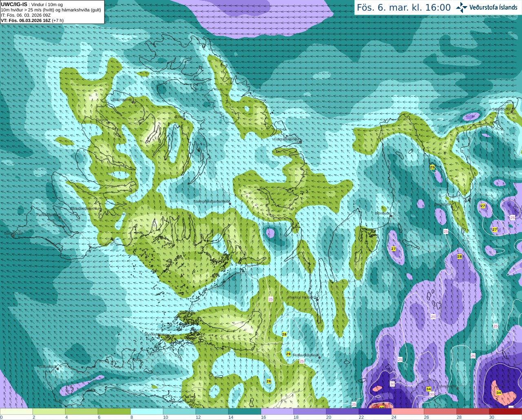Click the Patreksfjörður station label
Screen dimensions: 522x420
47,214
